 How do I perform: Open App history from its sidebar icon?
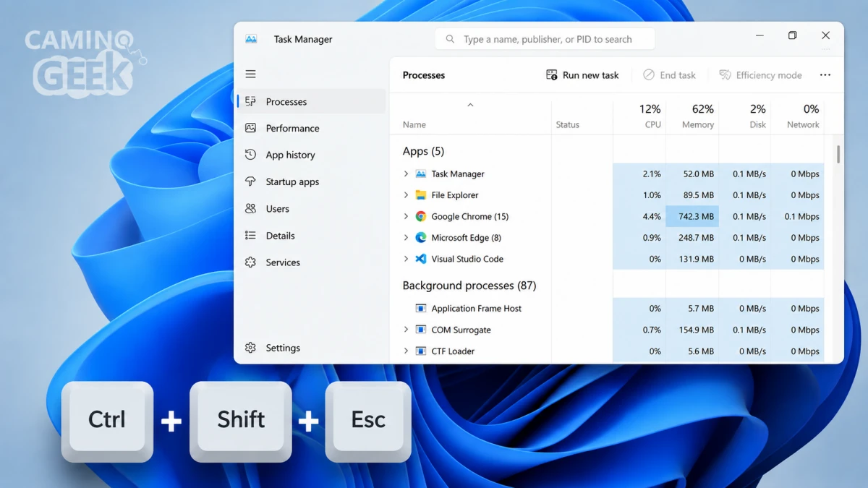(x=250, y=155)
